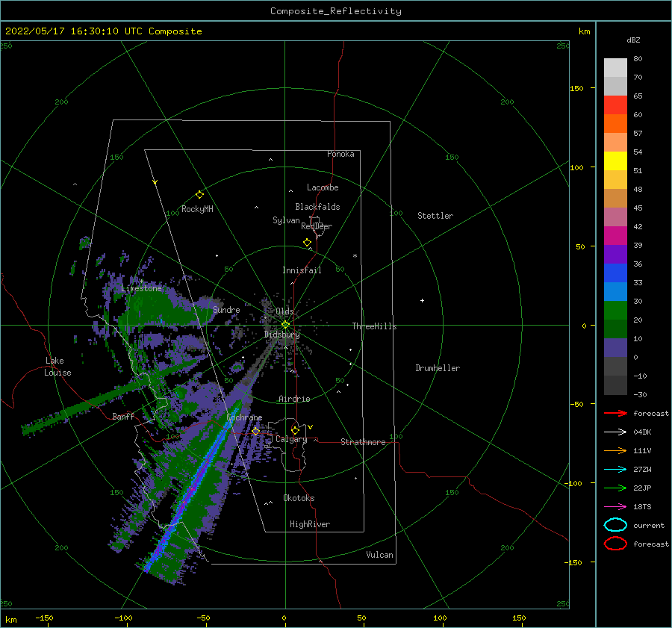The width and height of the screenshot is (672, 628).
Task: Click the Didsbury town label
Action: [281, 335]
